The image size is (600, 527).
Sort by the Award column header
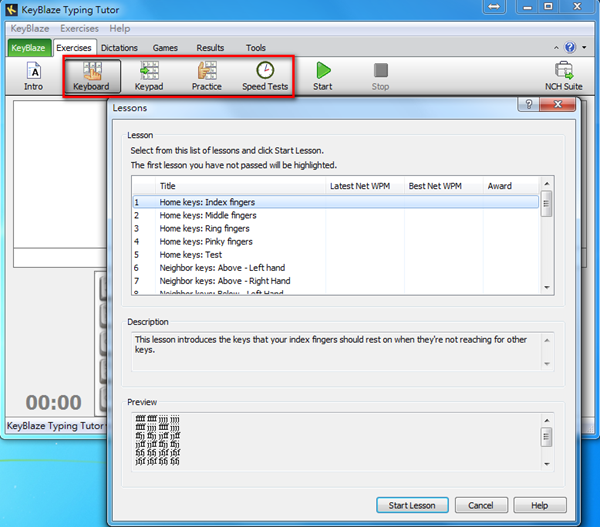511,186
